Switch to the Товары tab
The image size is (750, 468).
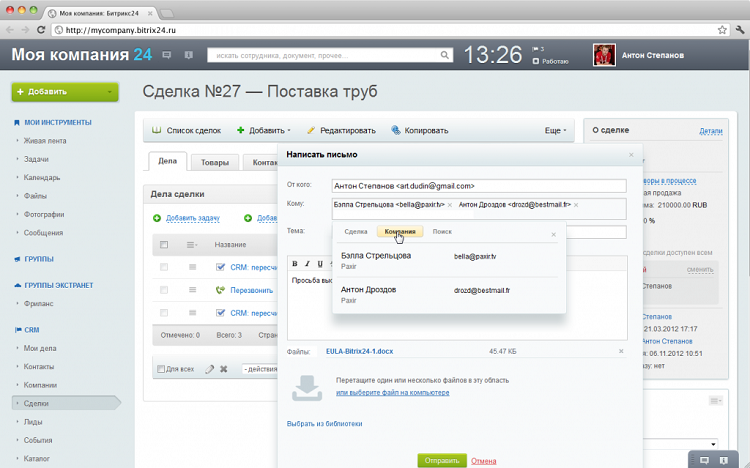point(215,163)
